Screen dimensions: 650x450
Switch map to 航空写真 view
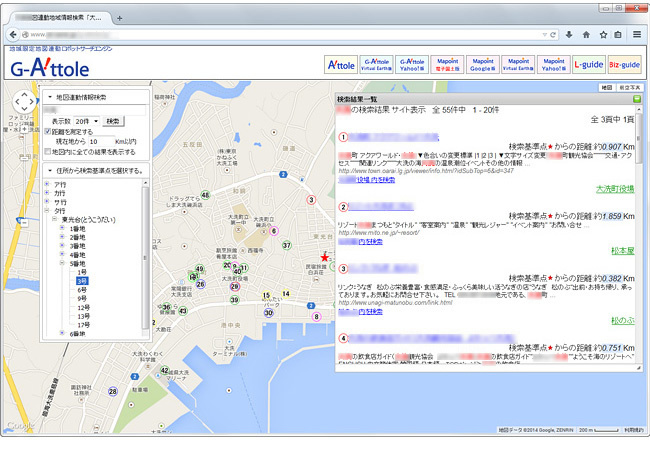click(x=631, y=89)
